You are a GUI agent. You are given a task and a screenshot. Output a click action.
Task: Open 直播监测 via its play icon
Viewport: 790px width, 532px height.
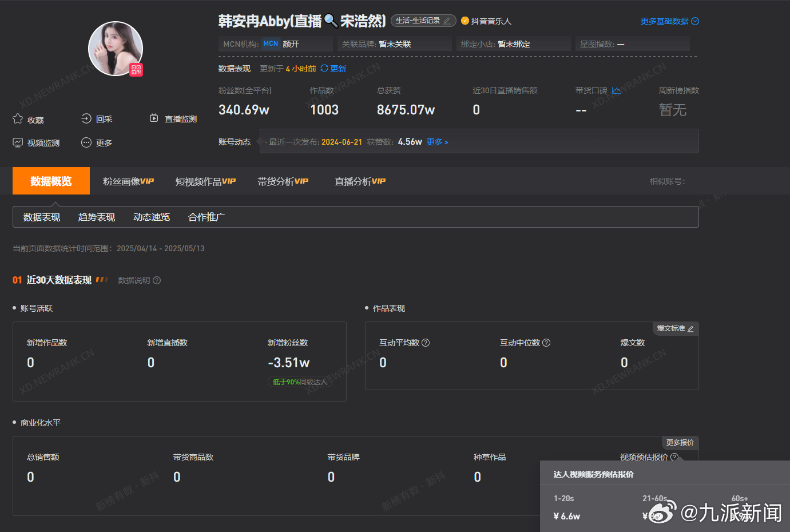[x=154, y=118]
